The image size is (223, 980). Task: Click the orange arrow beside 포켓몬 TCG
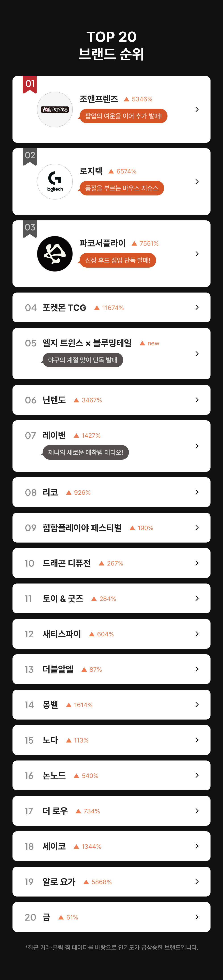97,308
